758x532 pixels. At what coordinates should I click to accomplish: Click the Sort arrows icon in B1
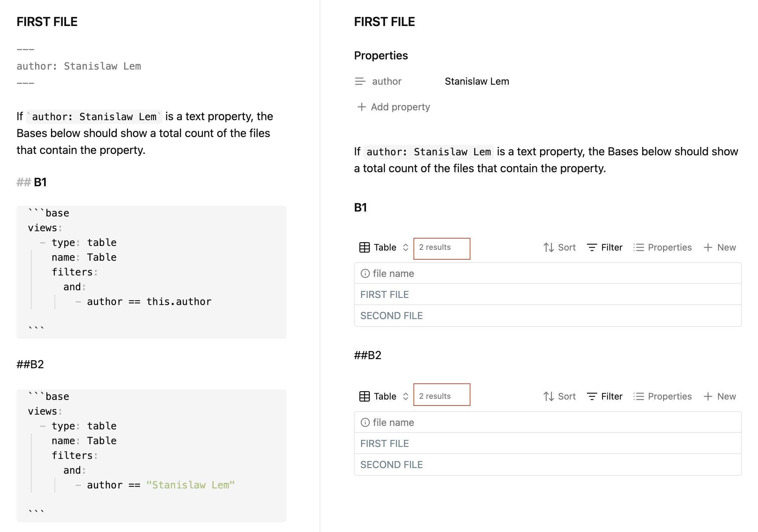[548, 247]
